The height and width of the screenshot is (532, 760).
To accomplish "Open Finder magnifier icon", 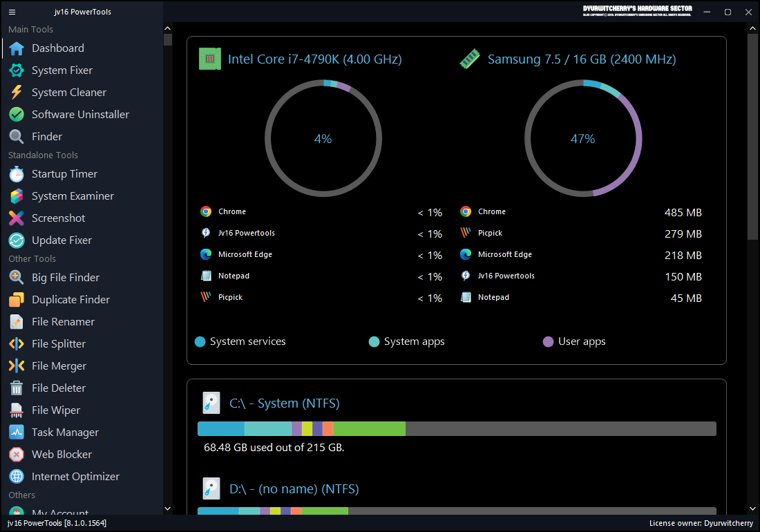I will 17,137.
